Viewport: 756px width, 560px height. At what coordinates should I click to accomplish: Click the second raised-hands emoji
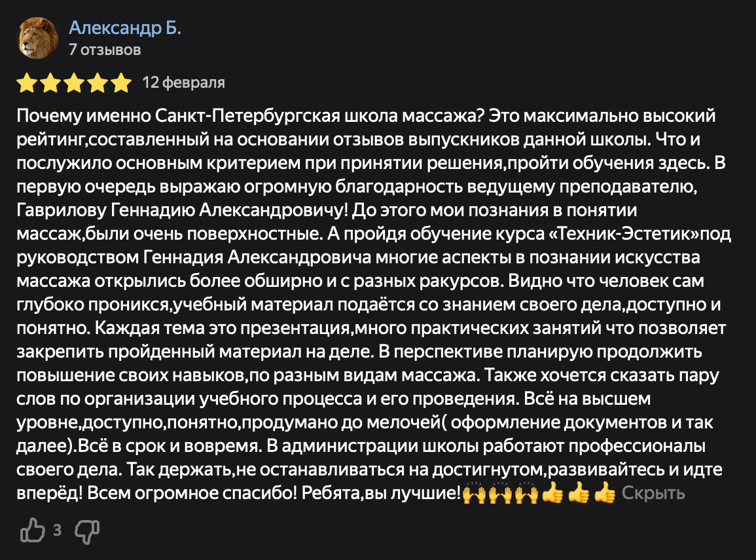(x=500, y=493)
